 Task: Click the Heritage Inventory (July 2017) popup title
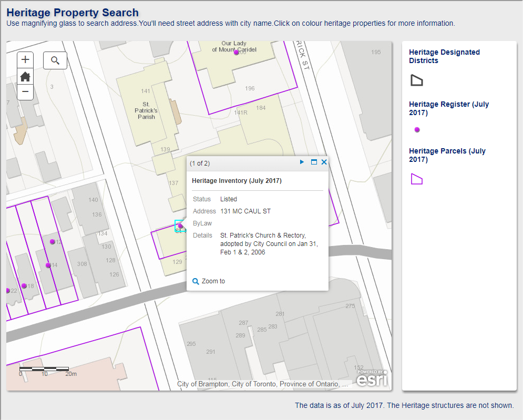point(237,181)
